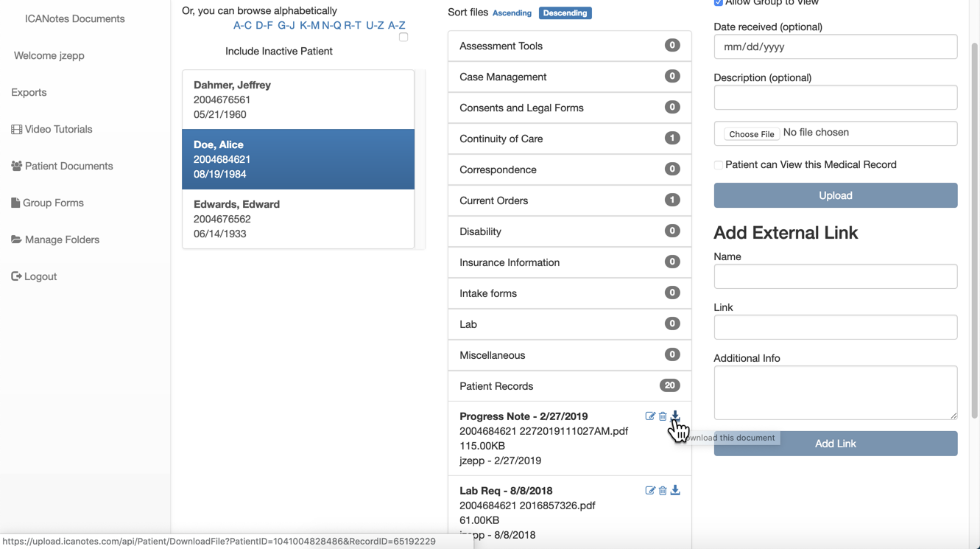Screen dimensions: 980x549
Task: Download the Progress Note 2/27/2019 document
Action: [675, 416]
